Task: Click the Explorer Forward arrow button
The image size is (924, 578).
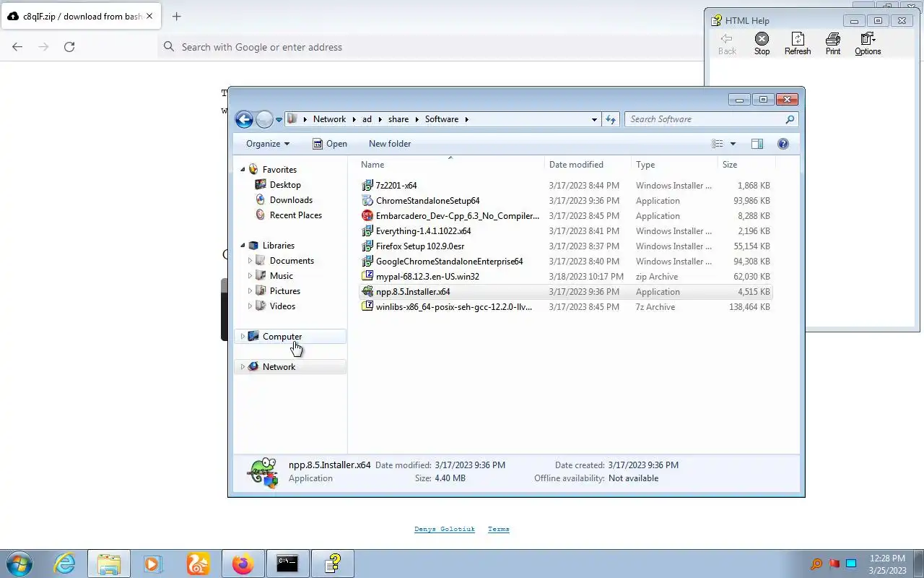Action: point(264,119)
